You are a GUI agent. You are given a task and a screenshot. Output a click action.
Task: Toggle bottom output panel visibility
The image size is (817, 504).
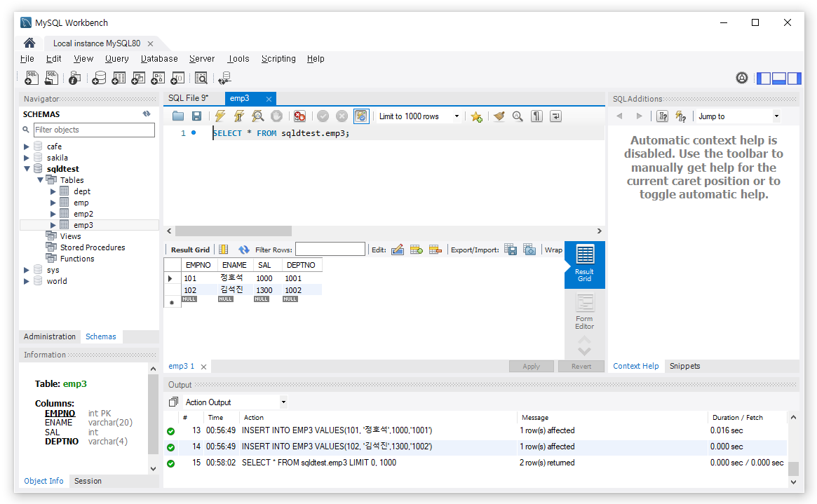pos(779,79)
